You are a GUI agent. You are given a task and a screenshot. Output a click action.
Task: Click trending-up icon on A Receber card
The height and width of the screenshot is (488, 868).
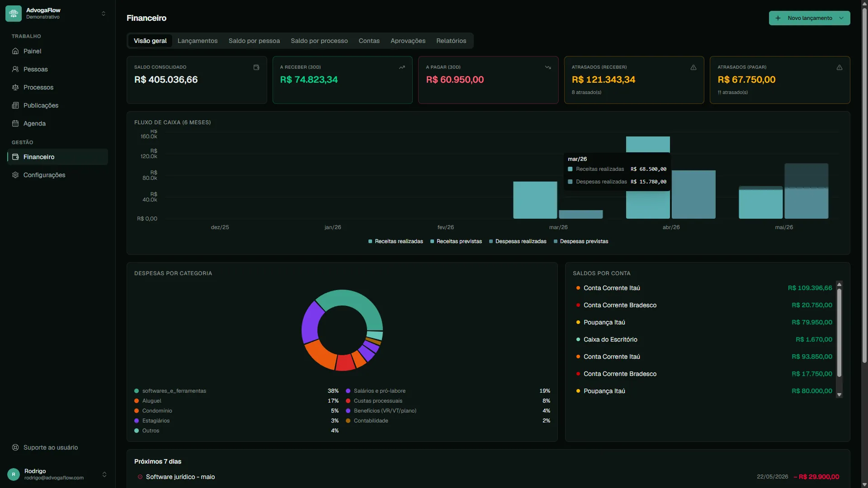point(402,67)
